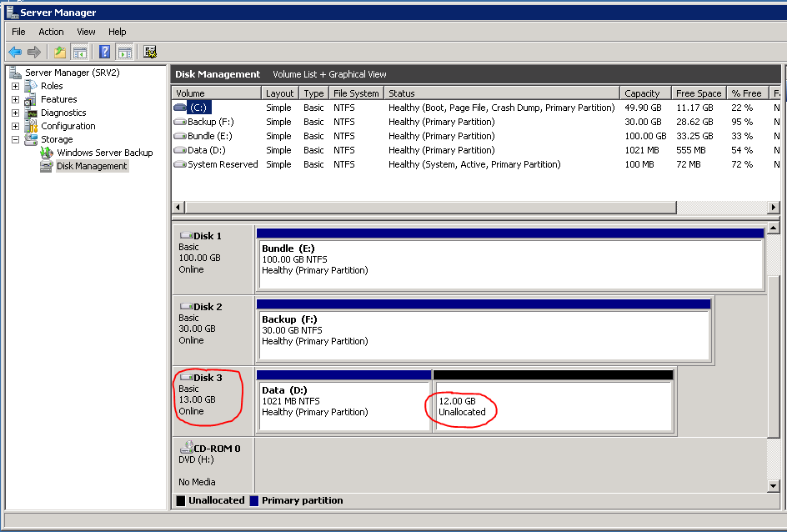Sort by the Free Space column header
Screen dimensions: 787x532
pyautogui.click(x=699, y=93)
